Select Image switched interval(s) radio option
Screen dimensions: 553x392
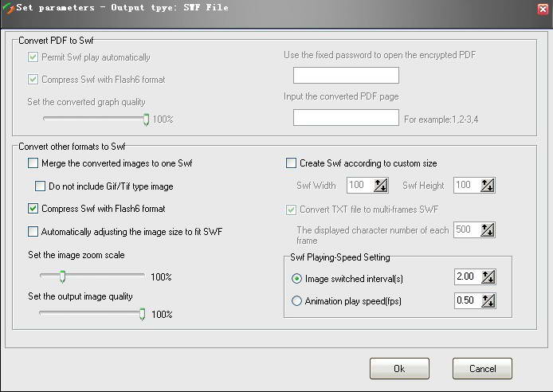[x=297, y=278]
